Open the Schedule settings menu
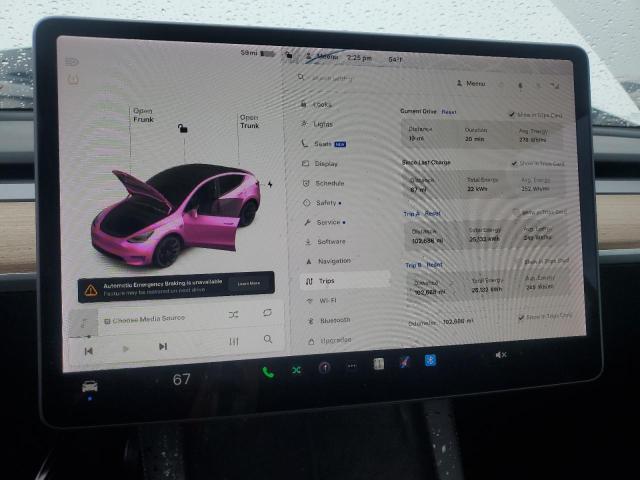Screen dimensions: 640x480 [x=324, y=183]
